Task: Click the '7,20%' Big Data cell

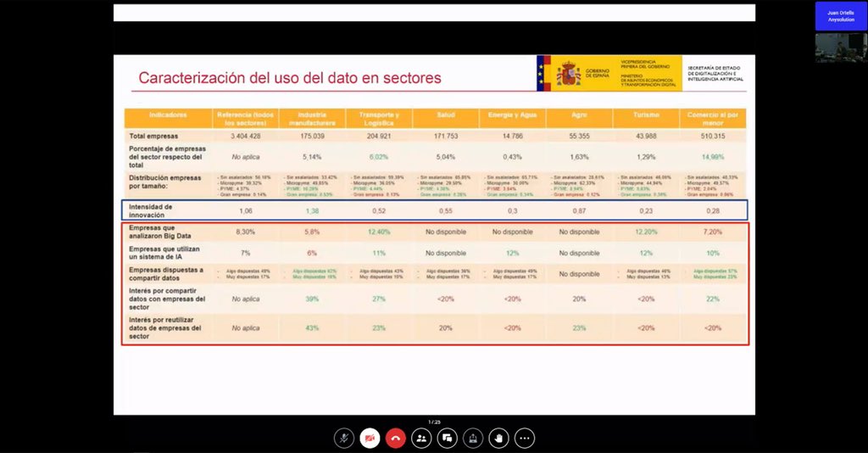Action: click(x=712, y=232)
